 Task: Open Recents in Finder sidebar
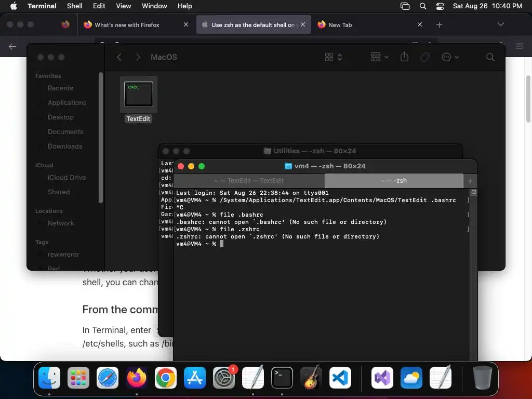(60, 88)
